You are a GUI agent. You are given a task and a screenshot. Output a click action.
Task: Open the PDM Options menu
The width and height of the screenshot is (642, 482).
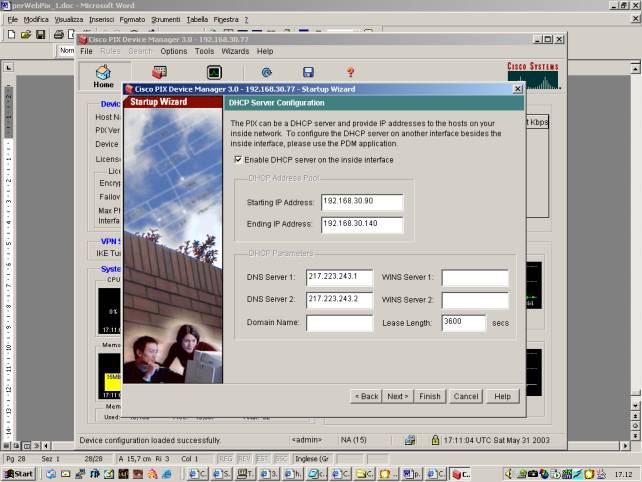pos(174,51)
